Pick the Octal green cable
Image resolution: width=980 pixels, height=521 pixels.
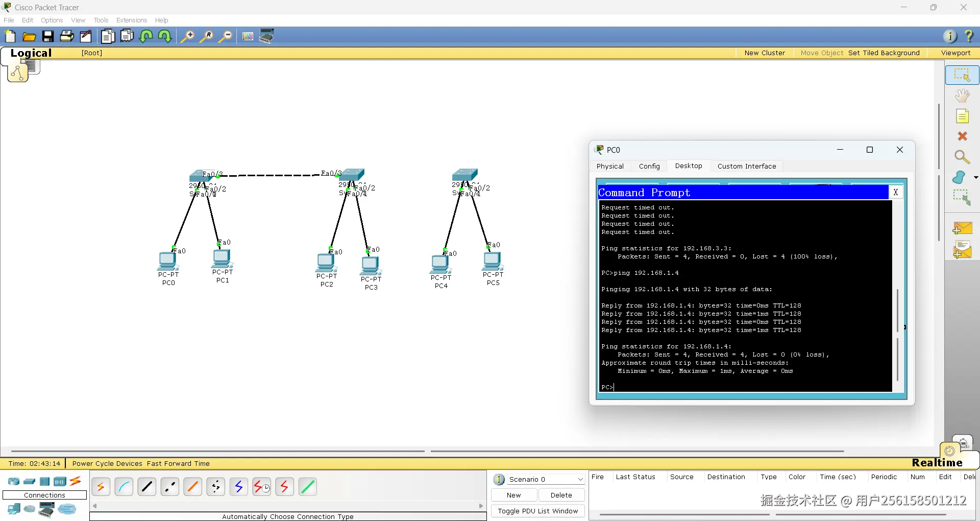tap(308, 487)
